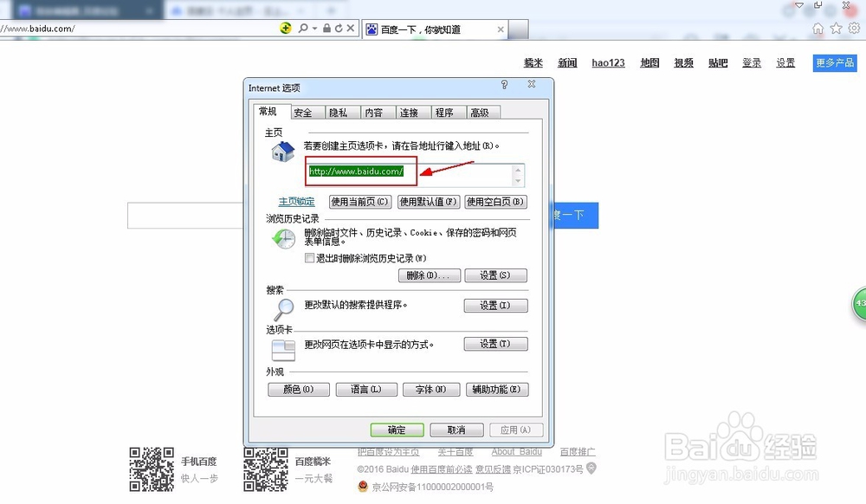This screenshot has width=866, height=504.
Task: Click the homepage box scroll up arrow
Action: tap(518, 170)
